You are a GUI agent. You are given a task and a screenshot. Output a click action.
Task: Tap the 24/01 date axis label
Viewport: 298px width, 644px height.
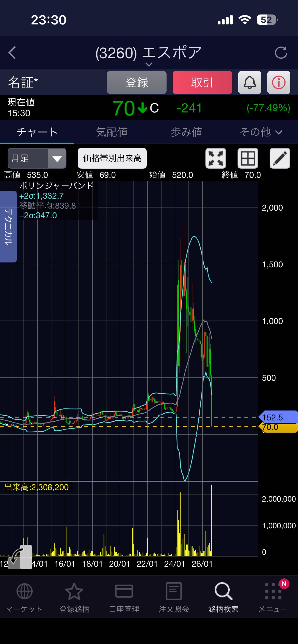click(x=174, y=564)
